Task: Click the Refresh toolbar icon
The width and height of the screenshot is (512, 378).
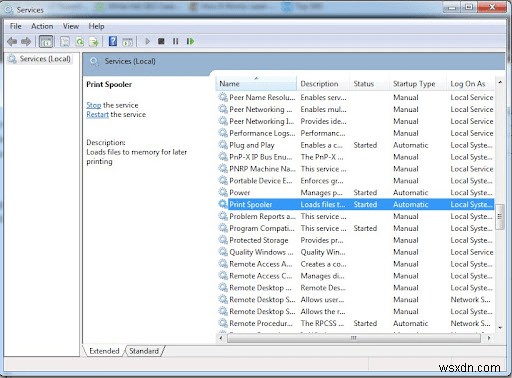Action: 80,42
